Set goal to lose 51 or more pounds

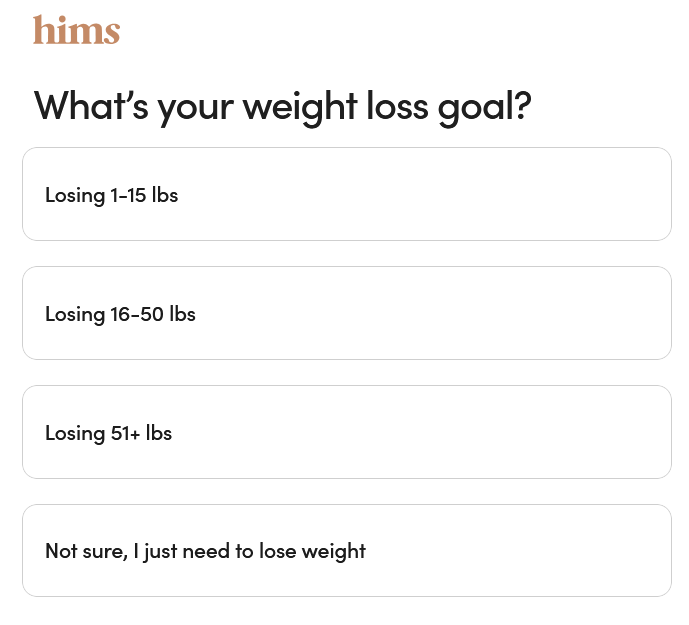tap(346, 432)
